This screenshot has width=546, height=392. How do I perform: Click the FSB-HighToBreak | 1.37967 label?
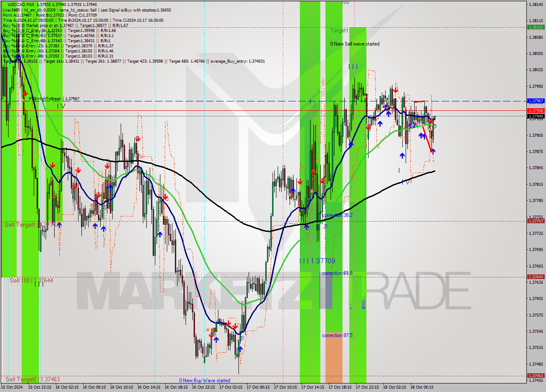pos(54,99)
